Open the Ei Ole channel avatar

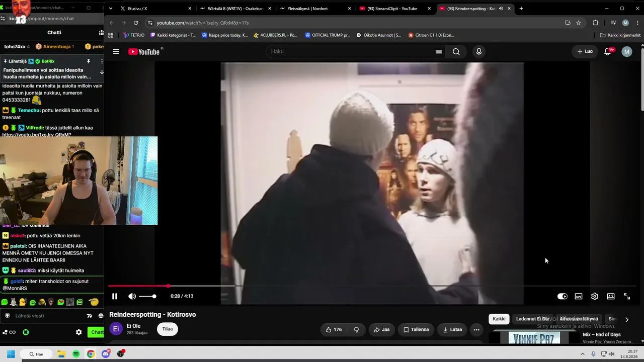pyautogui.click(x=116, y=329)
